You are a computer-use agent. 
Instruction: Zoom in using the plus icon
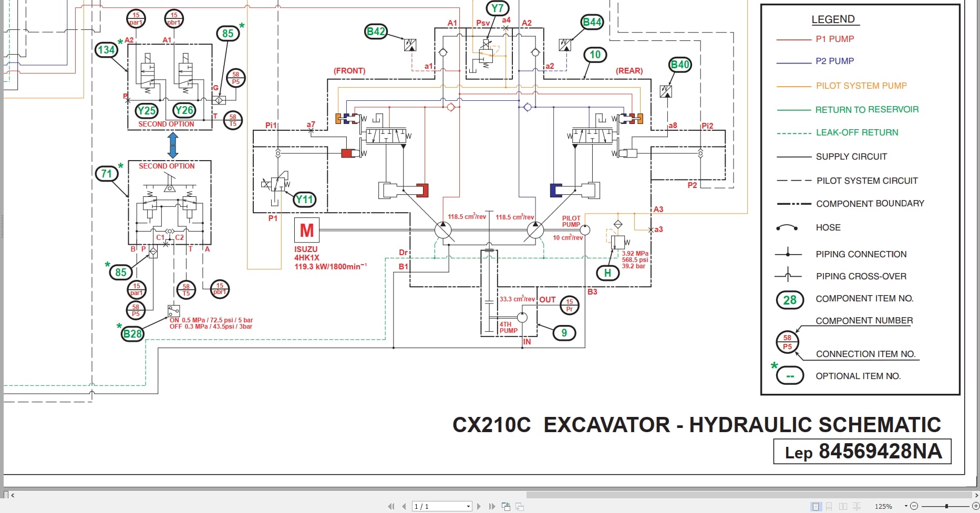[975, 506]
